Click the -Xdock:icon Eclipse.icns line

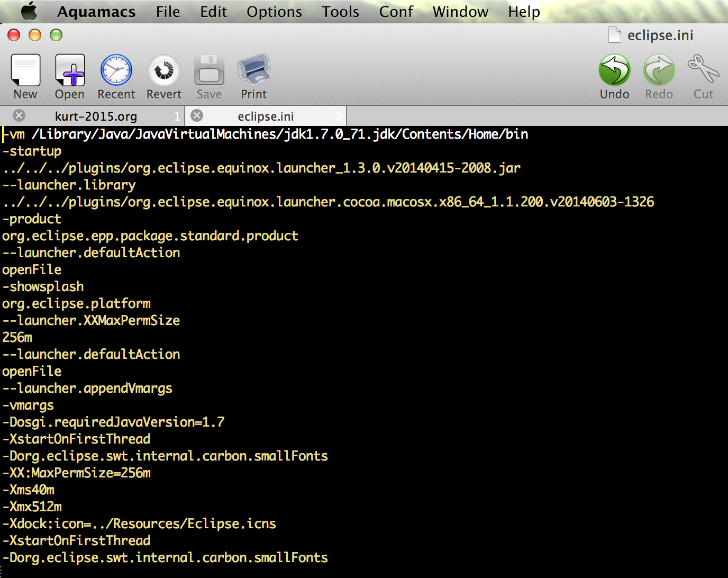139,523
